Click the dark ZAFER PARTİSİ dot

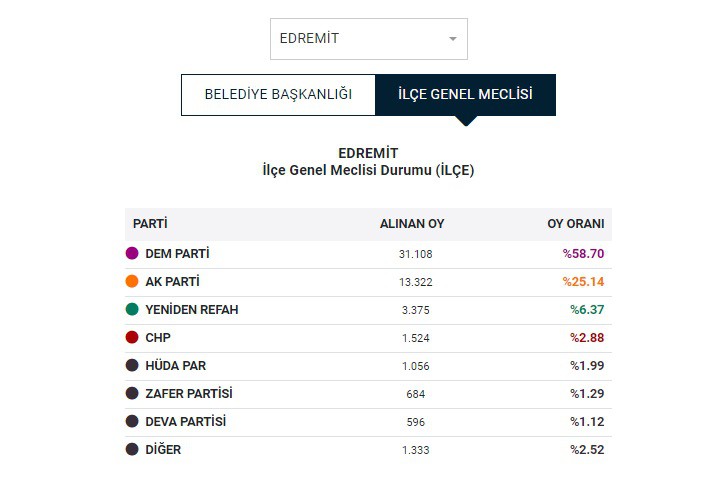132,393
